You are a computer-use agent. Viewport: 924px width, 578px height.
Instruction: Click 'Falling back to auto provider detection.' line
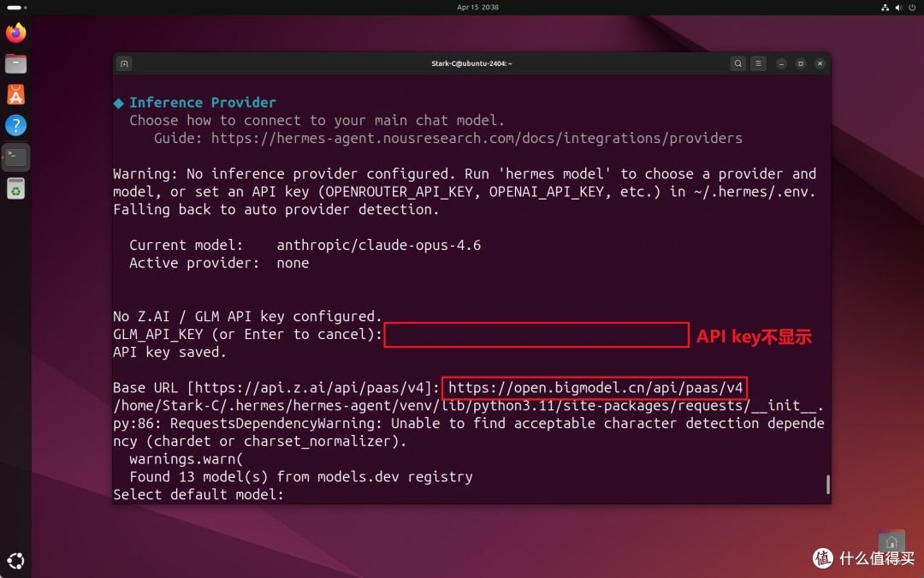tap(276, 210)
